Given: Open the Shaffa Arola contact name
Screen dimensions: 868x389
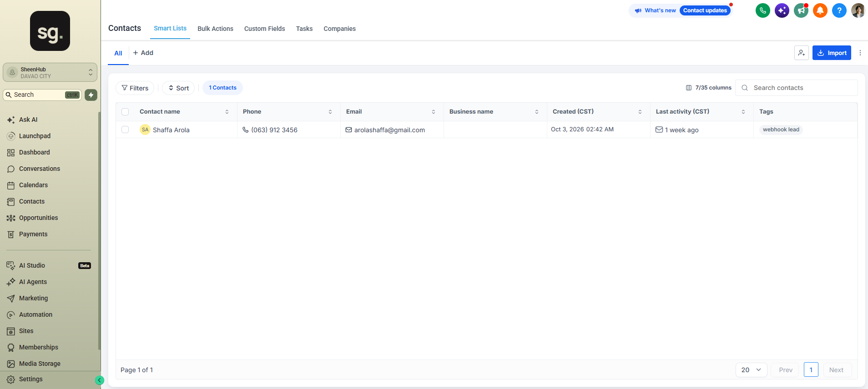Looking at the screenshot, I should 171,130.
